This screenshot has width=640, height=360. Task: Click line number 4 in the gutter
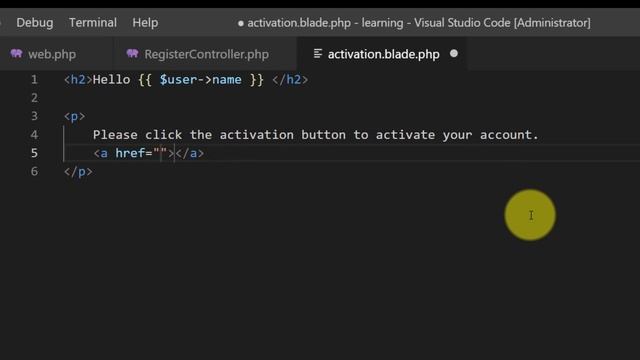pos(34,135)
